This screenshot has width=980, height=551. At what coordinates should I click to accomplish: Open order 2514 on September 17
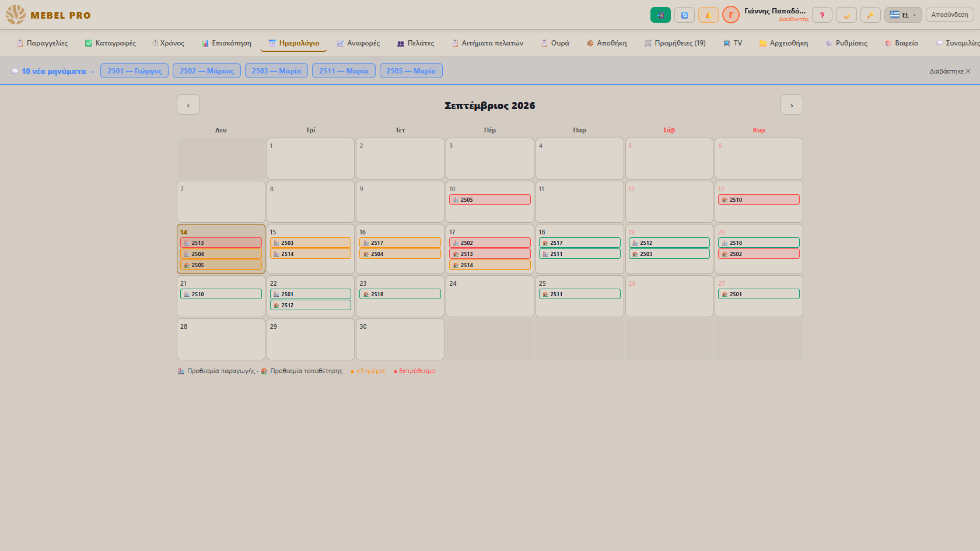click(x=490, y=265)
